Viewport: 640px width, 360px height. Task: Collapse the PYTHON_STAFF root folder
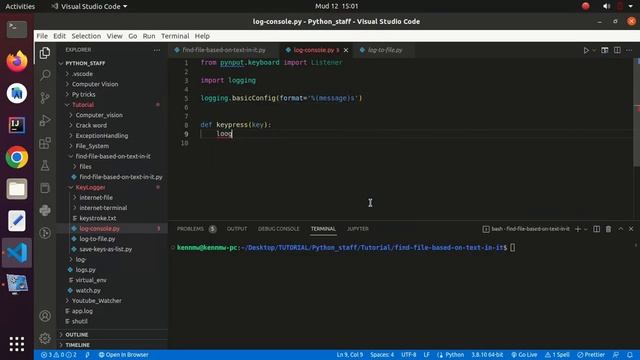(85, 63)
